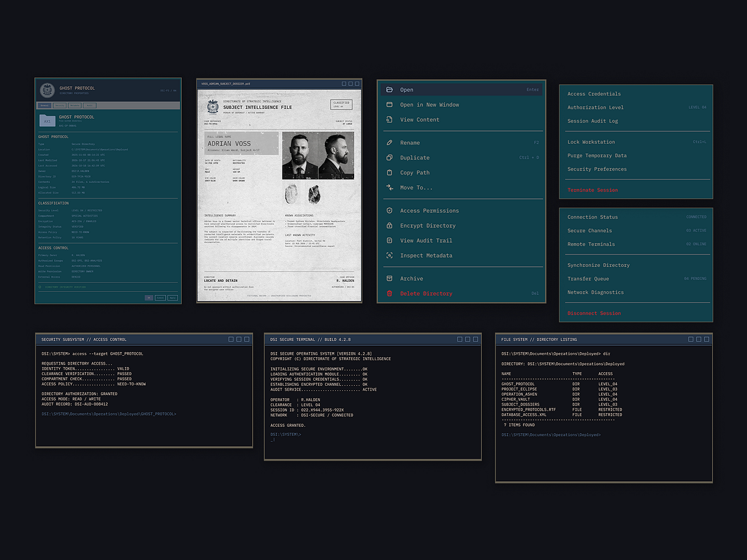Click the DSI:\SYSTEM\> prompt in Secure Terminal
The width and height of the screenshot is (747, 560).
(286, 434)
